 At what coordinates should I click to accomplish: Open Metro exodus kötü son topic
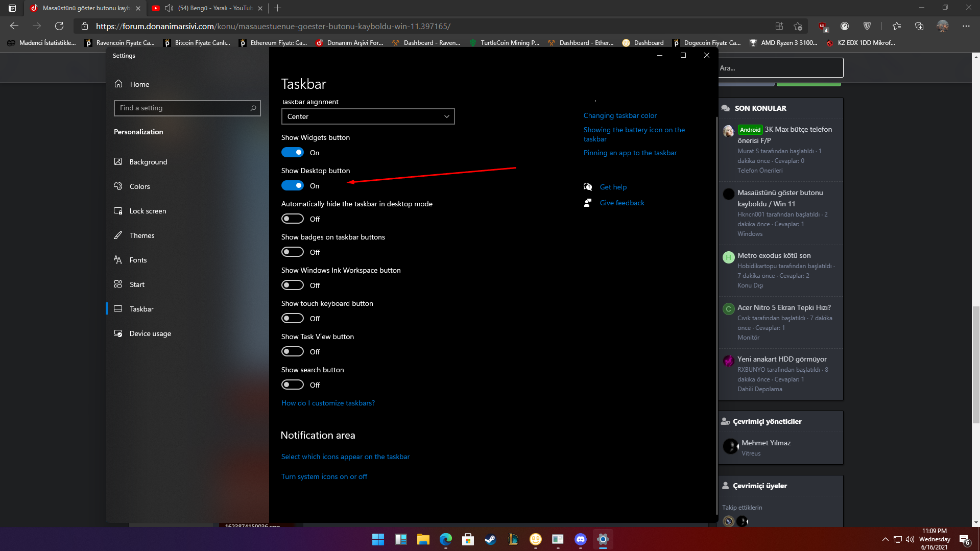point(774,255)
